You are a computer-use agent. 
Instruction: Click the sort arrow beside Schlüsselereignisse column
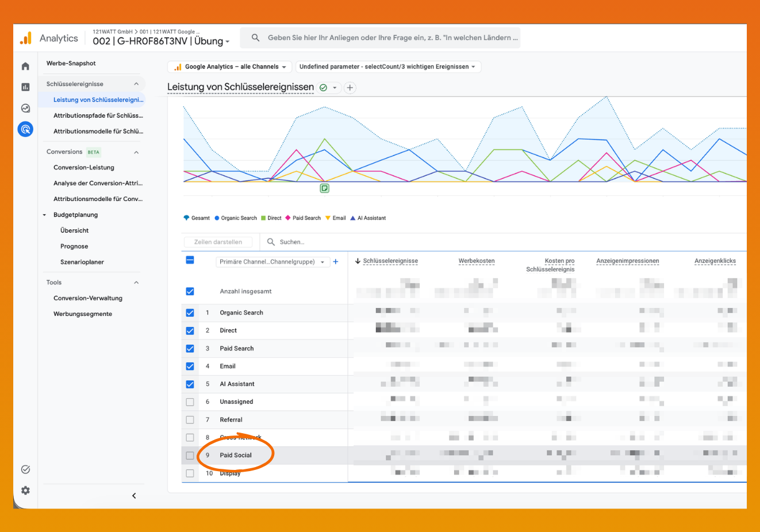[358, 261]
